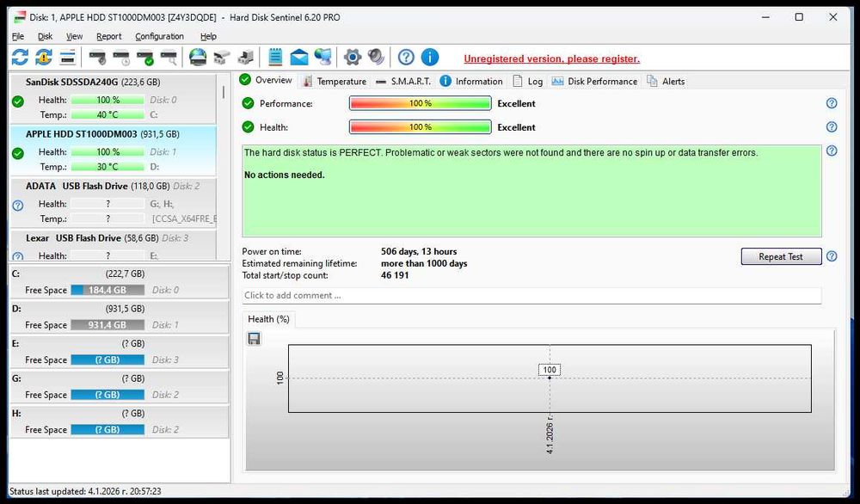Open settings via the gear icon
Viewport: 860px width, 504px height.
352,57
